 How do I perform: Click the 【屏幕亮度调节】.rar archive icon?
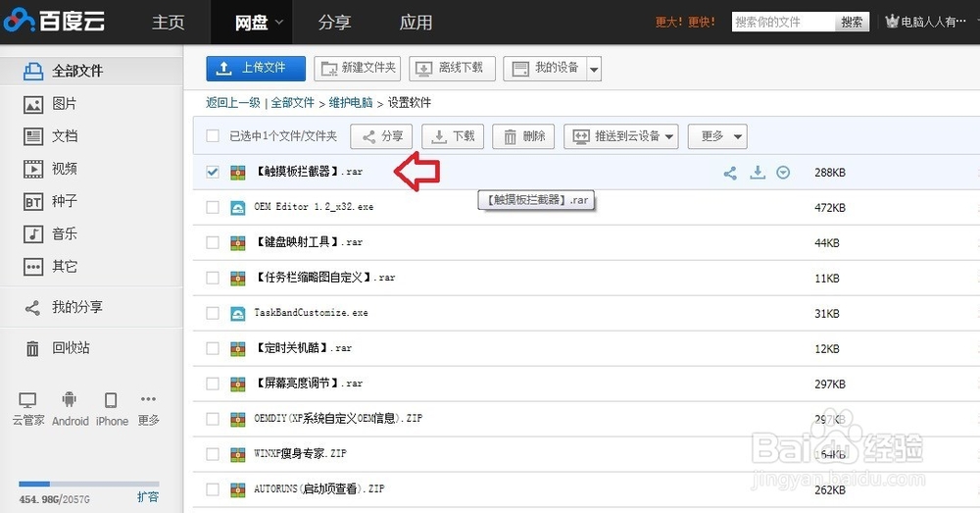[237, 385]
